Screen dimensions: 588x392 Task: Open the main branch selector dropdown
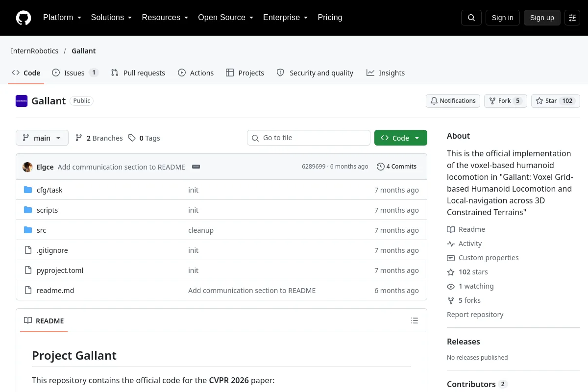click(42, 138)
